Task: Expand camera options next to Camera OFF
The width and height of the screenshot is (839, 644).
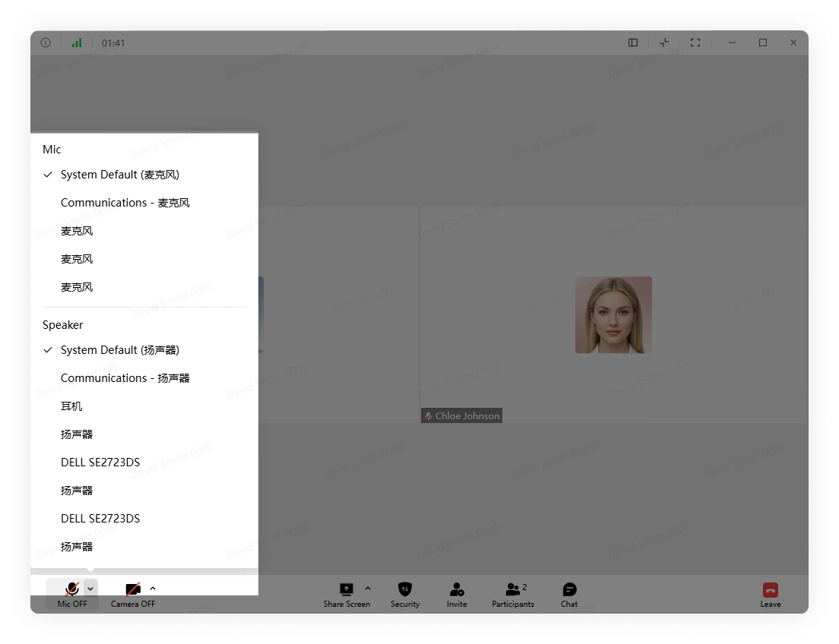Action: pyautogui.click(x=153, y=589)
